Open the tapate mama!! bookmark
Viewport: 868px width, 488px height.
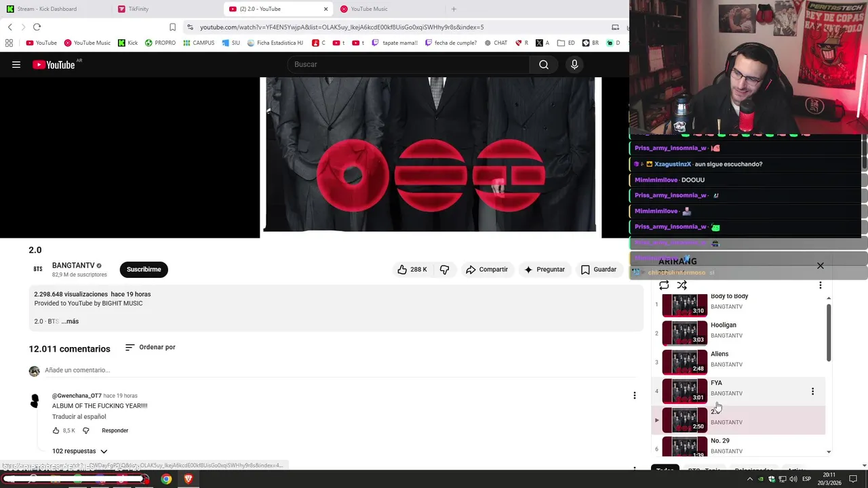(395, 43)
